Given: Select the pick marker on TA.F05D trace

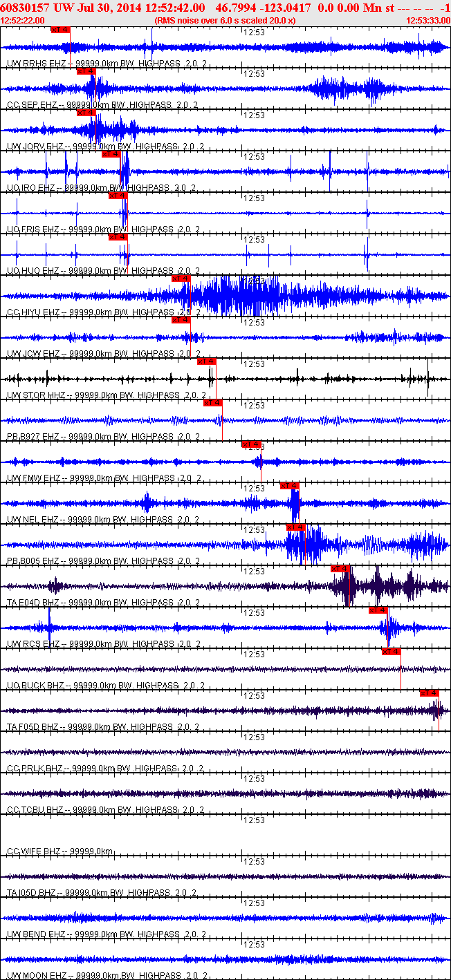Looking at the screenshot, I should click(x=430, y=692).
